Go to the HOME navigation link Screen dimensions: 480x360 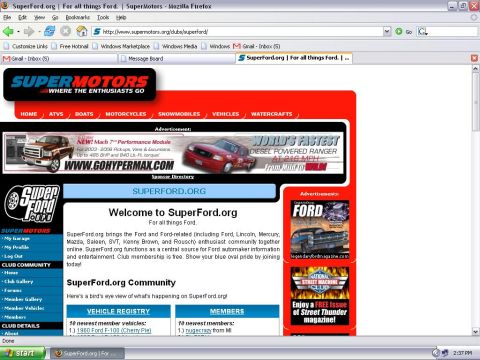click(x=29, y=114)
